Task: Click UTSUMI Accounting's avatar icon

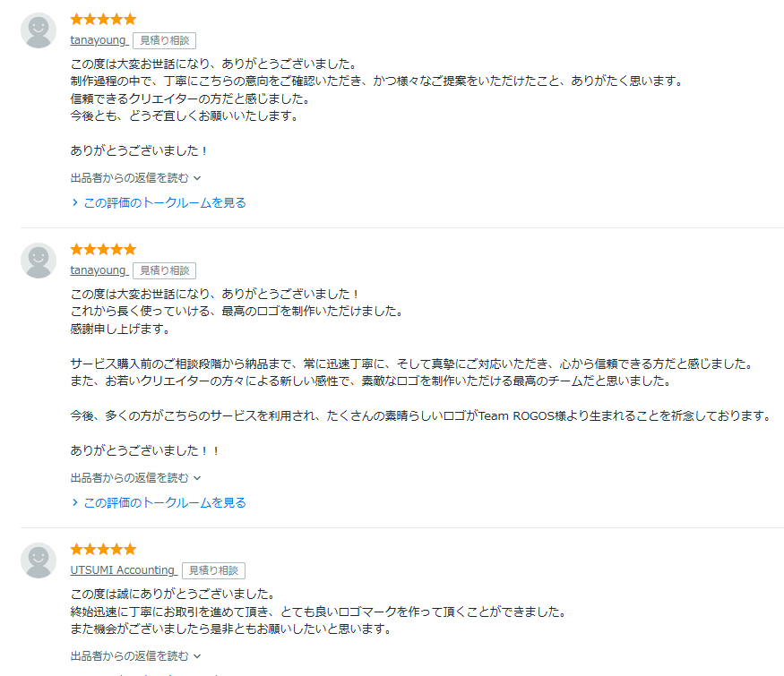Action: coord(38,559)
